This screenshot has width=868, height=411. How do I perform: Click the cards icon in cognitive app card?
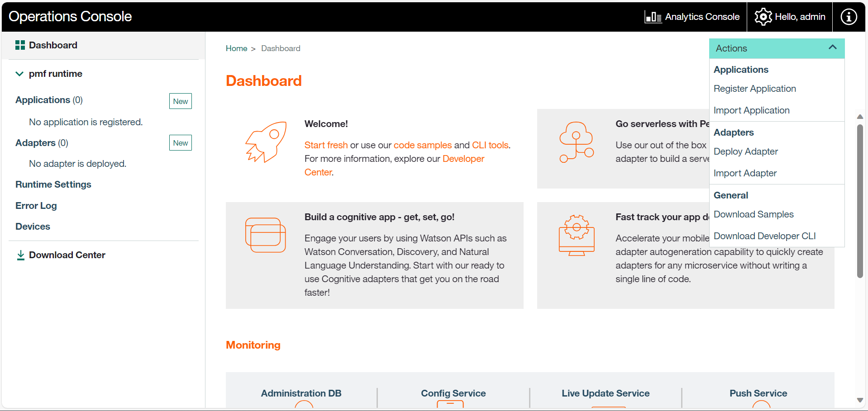[265, 235]
